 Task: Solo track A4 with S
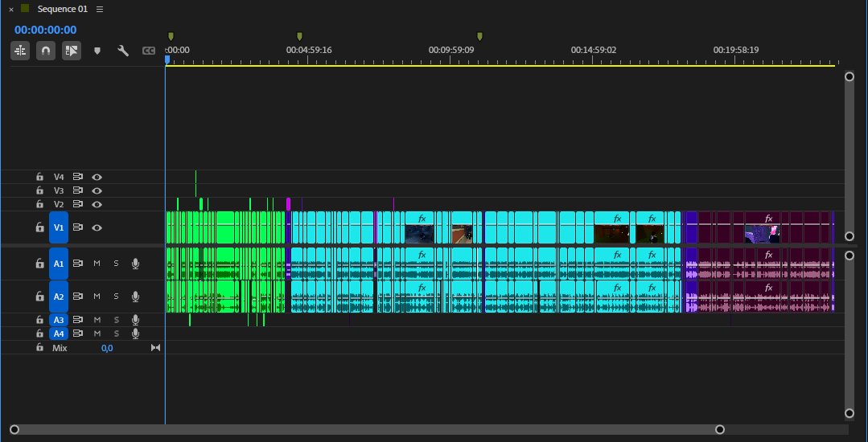click(x=116, y=334)
